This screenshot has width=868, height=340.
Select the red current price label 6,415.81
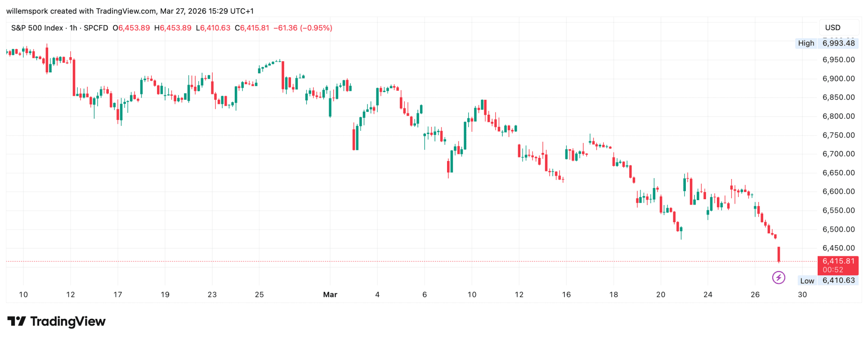838,261
